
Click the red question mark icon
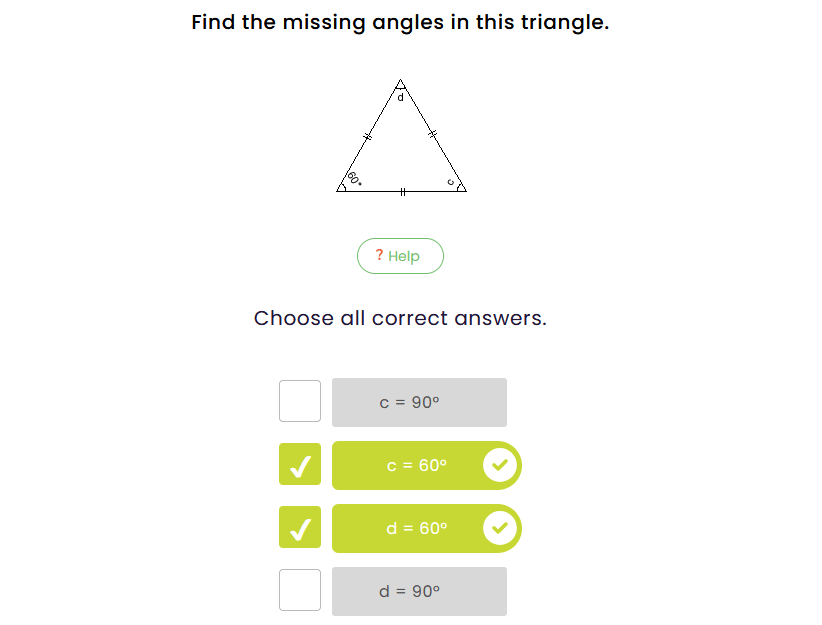379,255
